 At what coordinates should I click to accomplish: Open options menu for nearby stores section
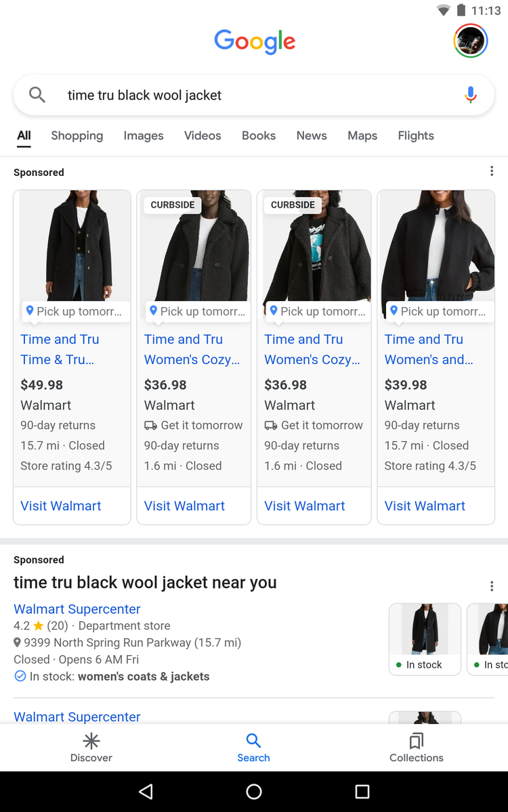pyautogui.click(x=492, y=586)
